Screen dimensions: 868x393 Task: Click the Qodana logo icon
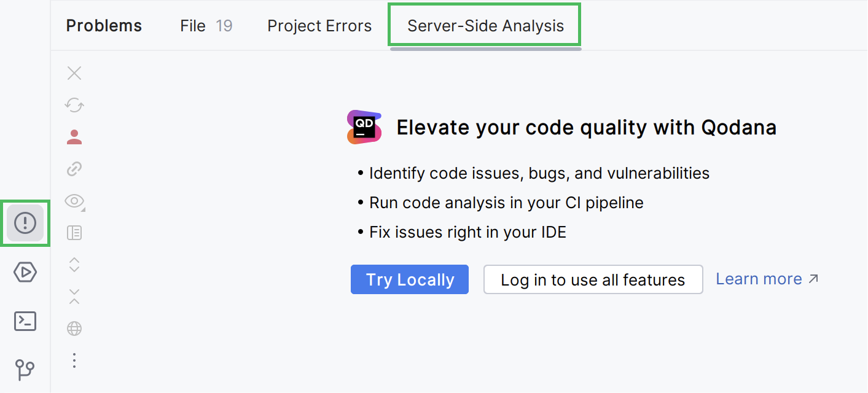click(x=364, y=127)
